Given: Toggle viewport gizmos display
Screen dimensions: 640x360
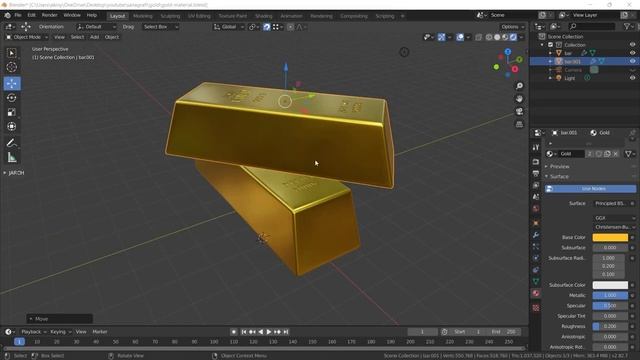Looking at the screenshot, I should coord(441,37).
